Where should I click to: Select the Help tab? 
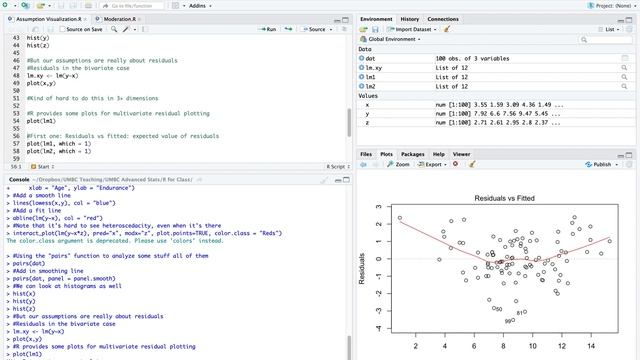coord(438,154)
